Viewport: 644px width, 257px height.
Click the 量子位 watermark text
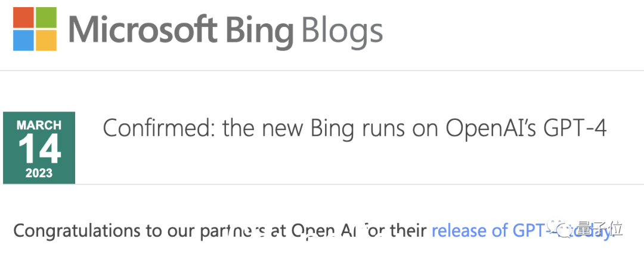(599, 228)
